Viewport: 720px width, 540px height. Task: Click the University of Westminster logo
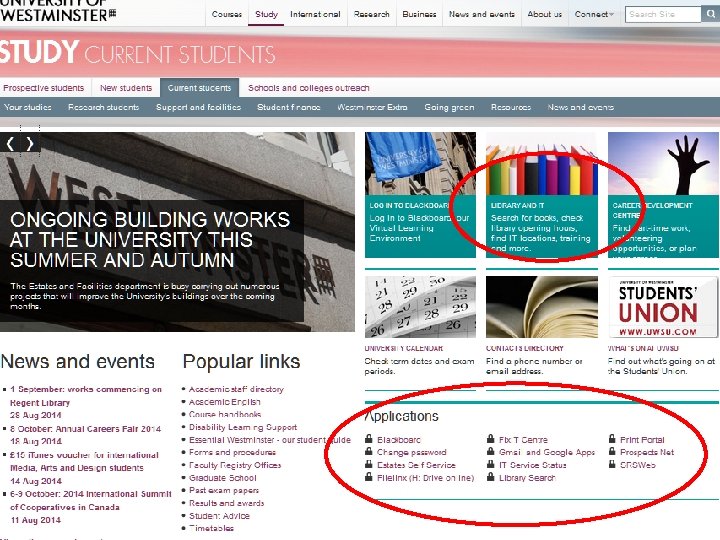pyautogui.click(x=58, y=11)
